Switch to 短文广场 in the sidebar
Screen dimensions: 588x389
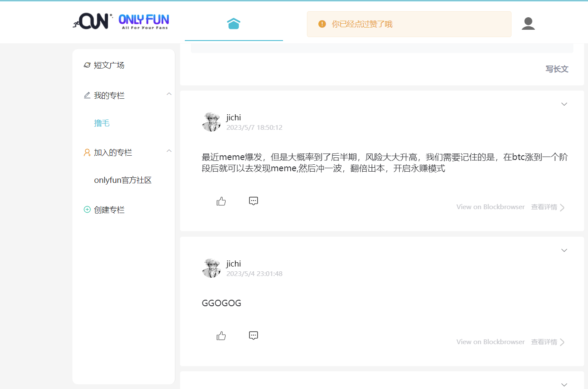click(x=109, y=65)
